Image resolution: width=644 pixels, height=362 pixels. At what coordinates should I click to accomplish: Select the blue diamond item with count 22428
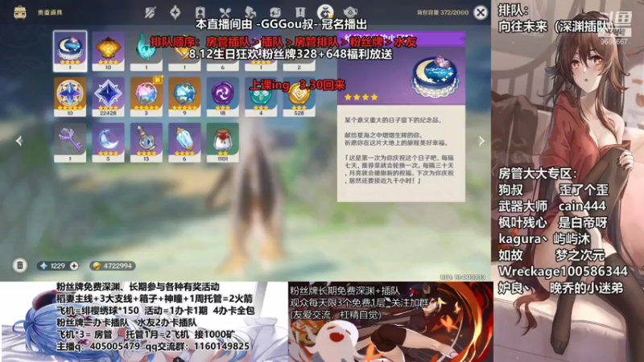click(x=108, y=97)
